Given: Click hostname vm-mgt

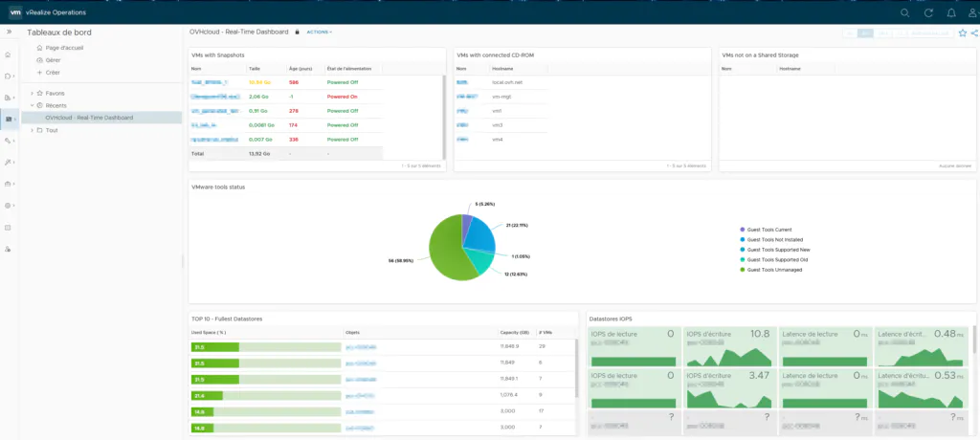Looking at the screenshot, I should point(501,97).
